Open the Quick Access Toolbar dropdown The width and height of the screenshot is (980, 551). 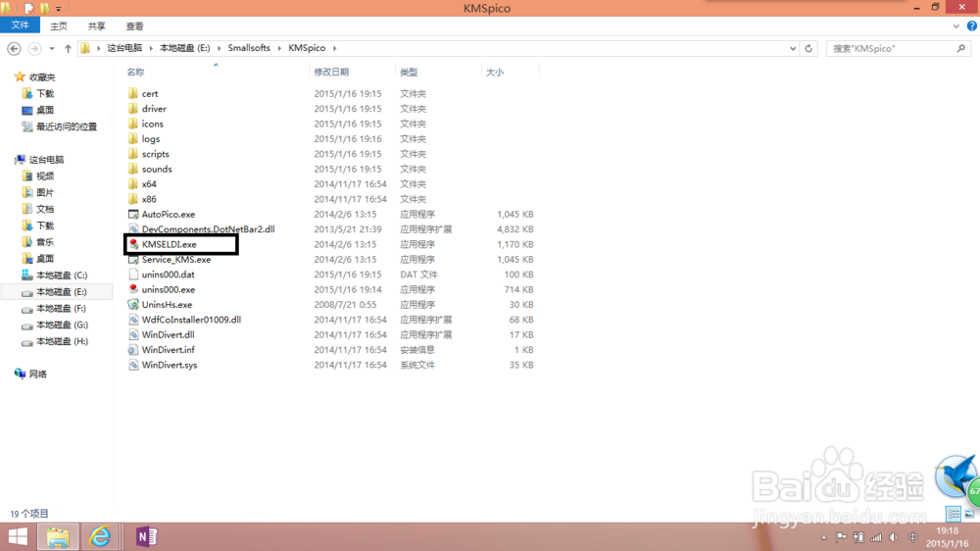pyautogui.click(x=59, y=9)
